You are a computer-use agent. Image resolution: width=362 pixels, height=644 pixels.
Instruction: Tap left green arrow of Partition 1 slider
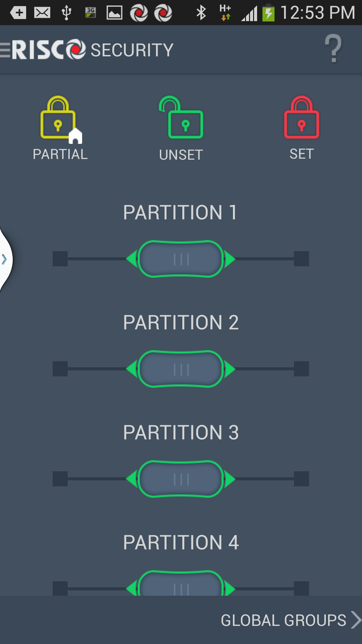click(x=131, y=259)
